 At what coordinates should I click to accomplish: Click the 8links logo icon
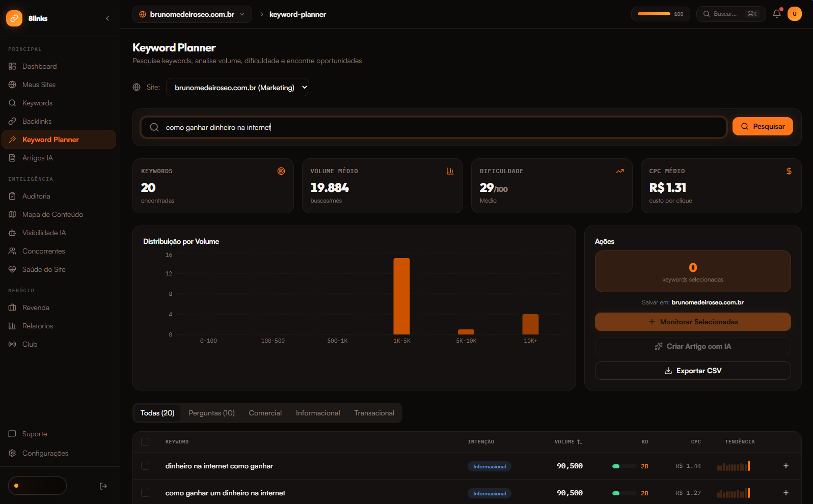(x=14, y=18)
